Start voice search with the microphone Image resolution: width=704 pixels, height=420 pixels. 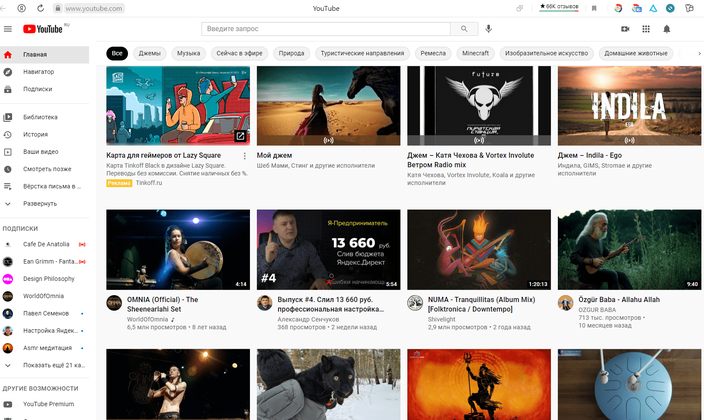click(x=488, y=29)
